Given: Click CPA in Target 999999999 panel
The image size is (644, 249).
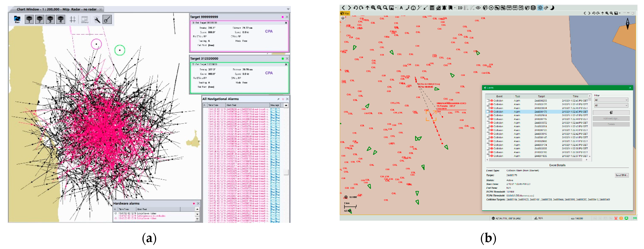Looking at the screenshot, I should [x=269, y=31].
